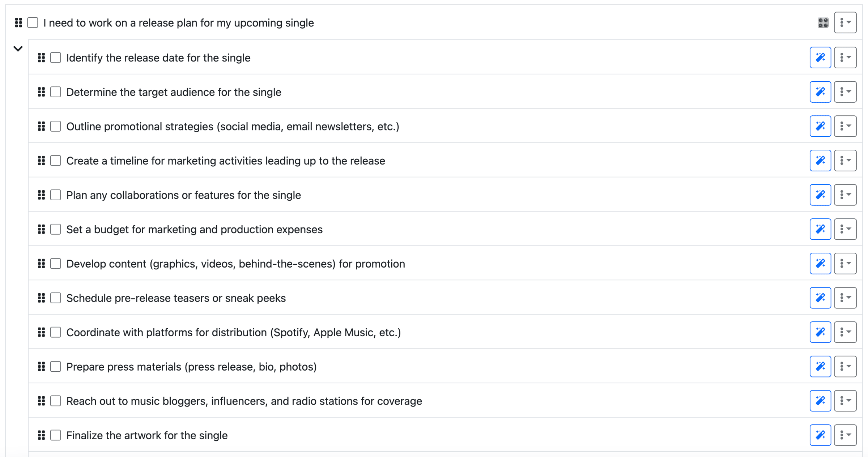Image resolution: width=868 pixels, height=457 pixels.
Task: Click drag handle next to Schedule pre-release teasers
Action: [x=41, y=298]
